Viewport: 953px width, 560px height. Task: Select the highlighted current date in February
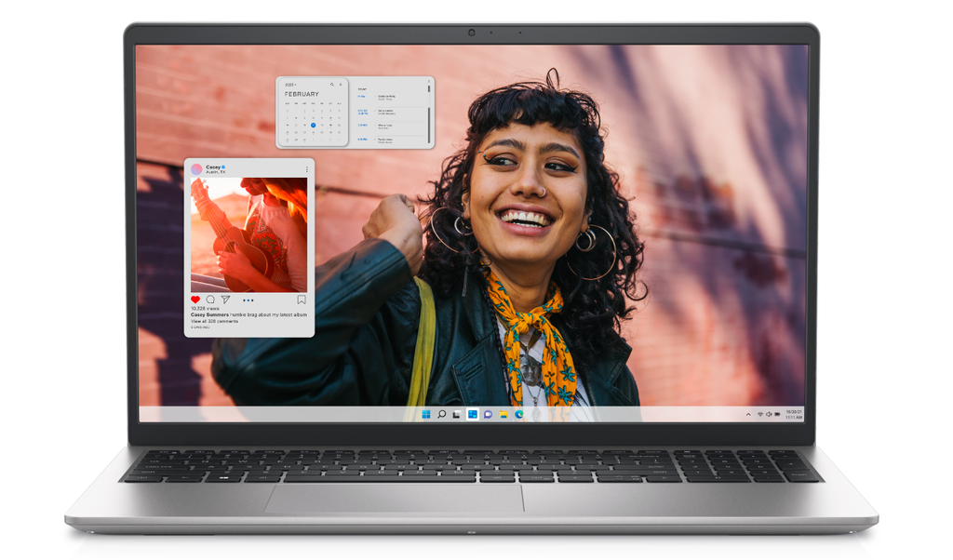[313, 125]
